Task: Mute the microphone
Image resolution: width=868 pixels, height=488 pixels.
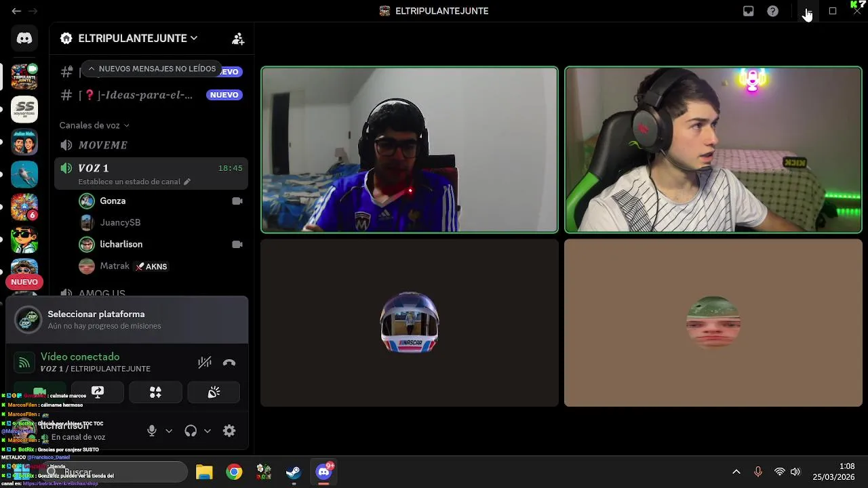Action: (152, 431)
